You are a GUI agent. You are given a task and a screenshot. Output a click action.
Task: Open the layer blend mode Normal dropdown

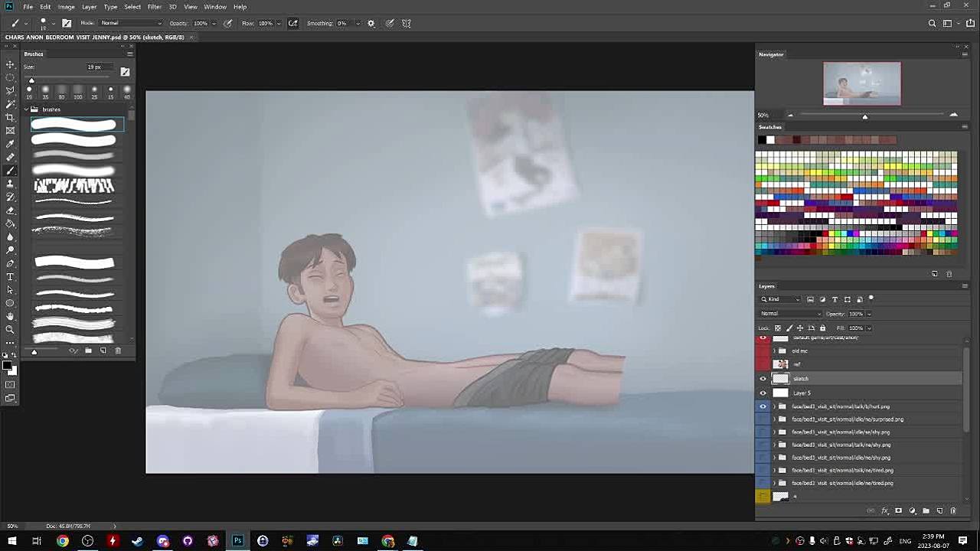(x=790, y=314)
